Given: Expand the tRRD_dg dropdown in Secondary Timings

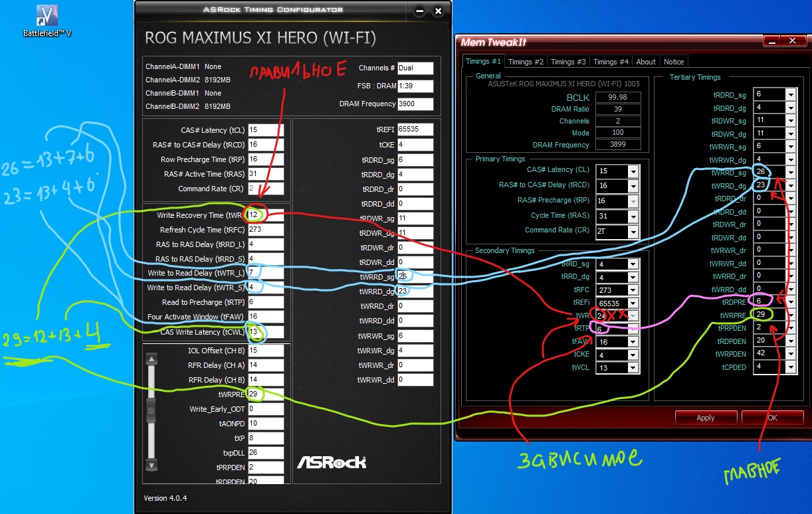Looking at the screenshot, I should click(633, 278).
